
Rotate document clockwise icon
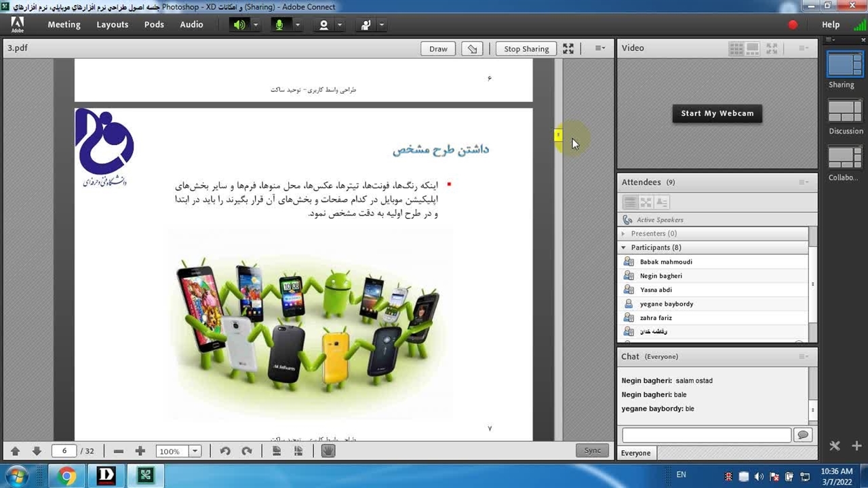(247, 451)
